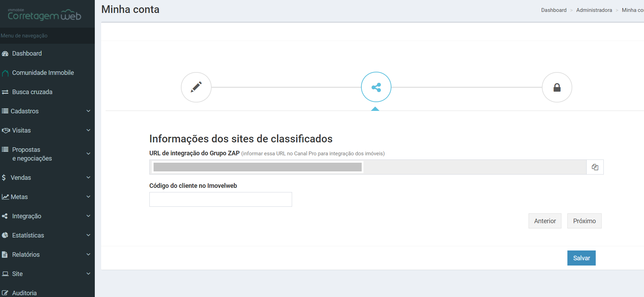Expand the Integração submenu chevron
The width and height of the screenshot is (644, 297).
[x=89, y=216]
